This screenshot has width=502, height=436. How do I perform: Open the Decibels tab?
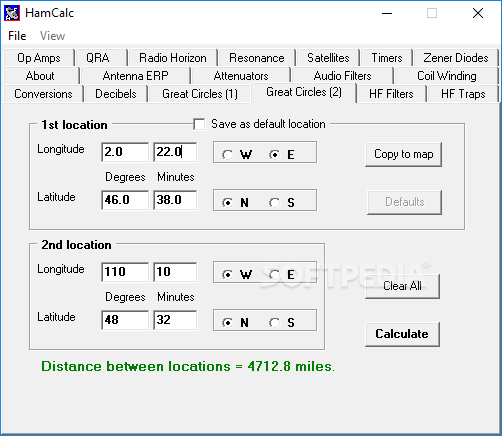tap(116, 94)
